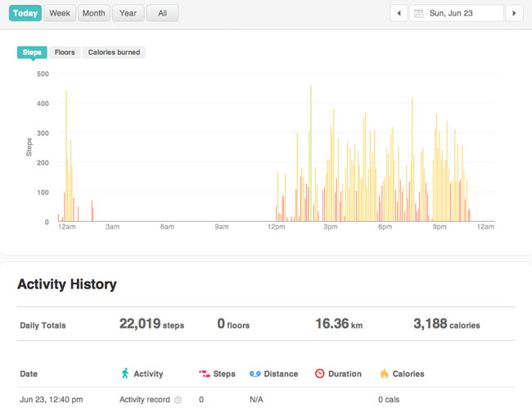Click the blue Distance marker icon
The height and width of the screenshot is (408, 532).
255,374
